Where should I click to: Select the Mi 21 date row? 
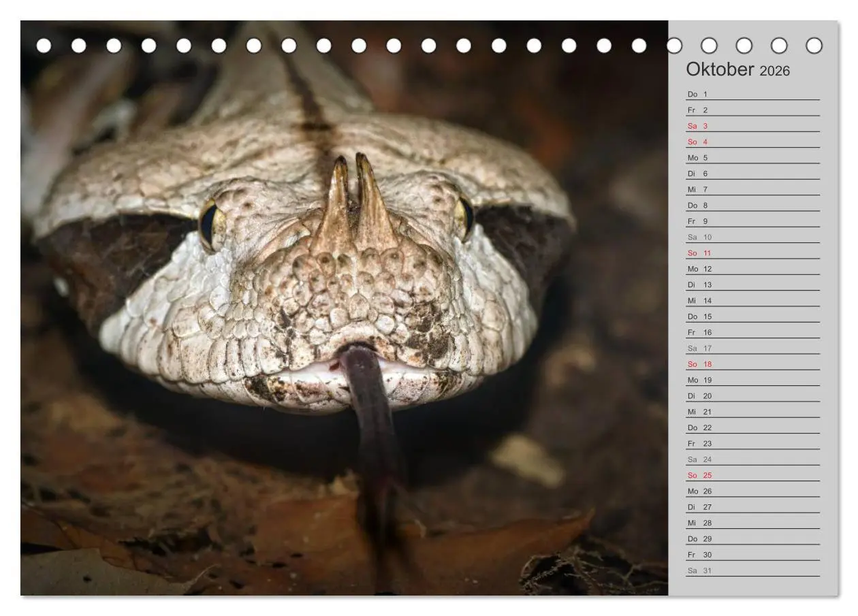click(x=752, y=412)
